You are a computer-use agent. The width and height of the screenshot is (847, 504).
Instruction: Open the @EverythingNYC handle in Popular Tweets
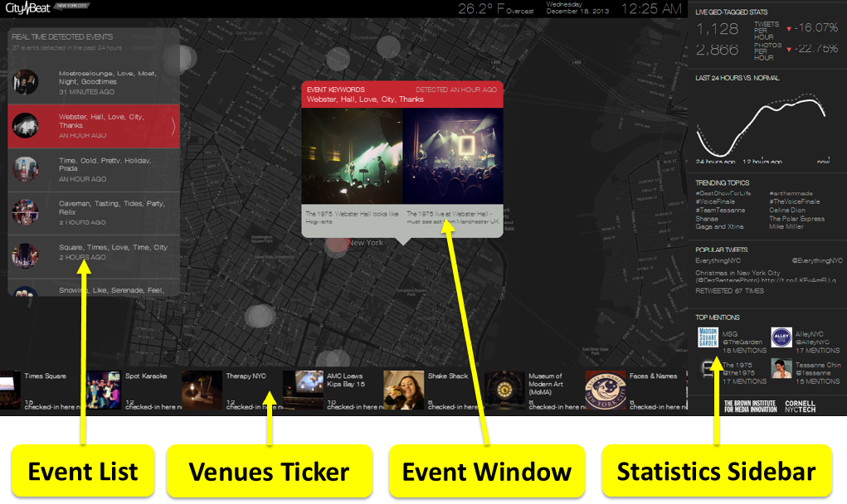pyautogui.click(x=817, y=260)
